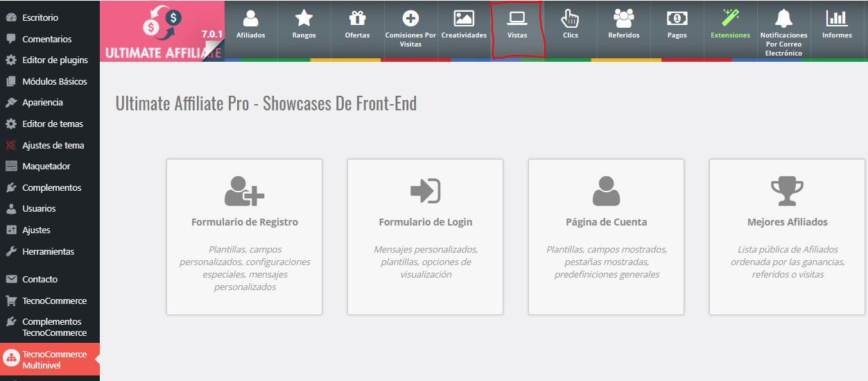Image resolution: width=868 pixels, height=381 pixels.
Task: Click the Rangos star icon
Action: point(304,19)
